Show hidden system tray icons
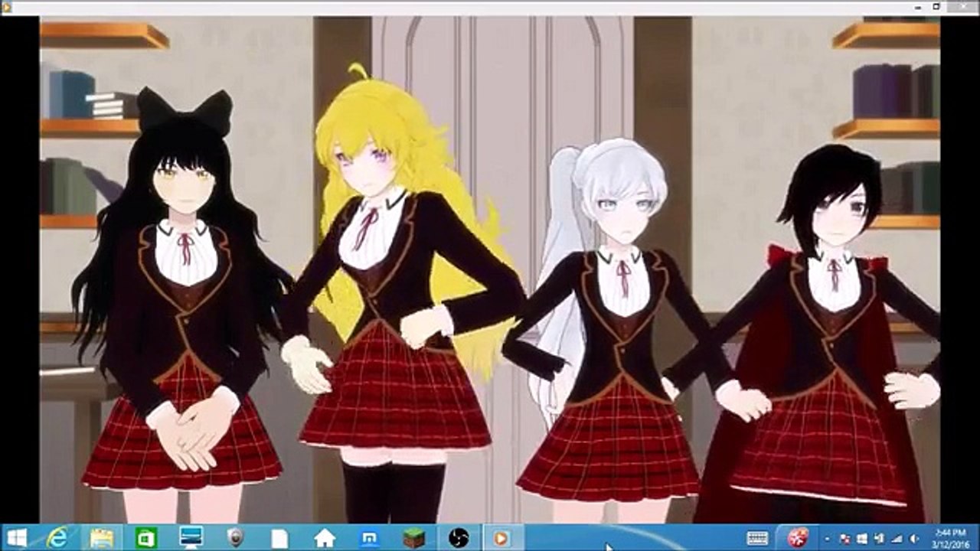Screen dimensions: 980x551 [828, 539]
